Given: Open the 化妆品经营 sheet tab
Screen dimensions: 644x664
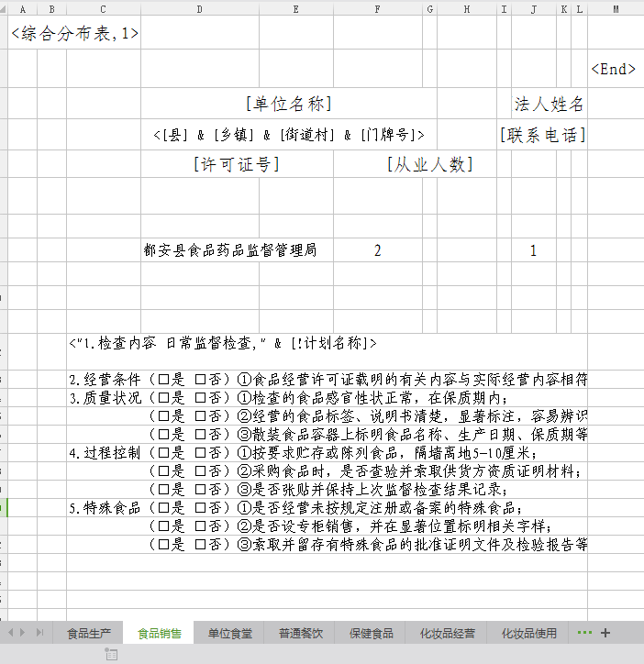Looking at the screenshot, I should [447, 633].
